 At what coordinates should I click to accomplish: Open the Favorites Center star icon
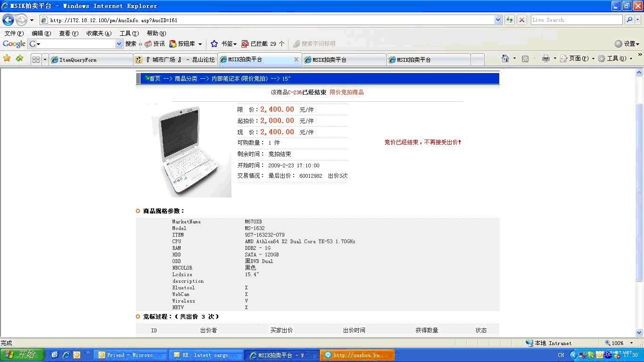coord(7,58)
